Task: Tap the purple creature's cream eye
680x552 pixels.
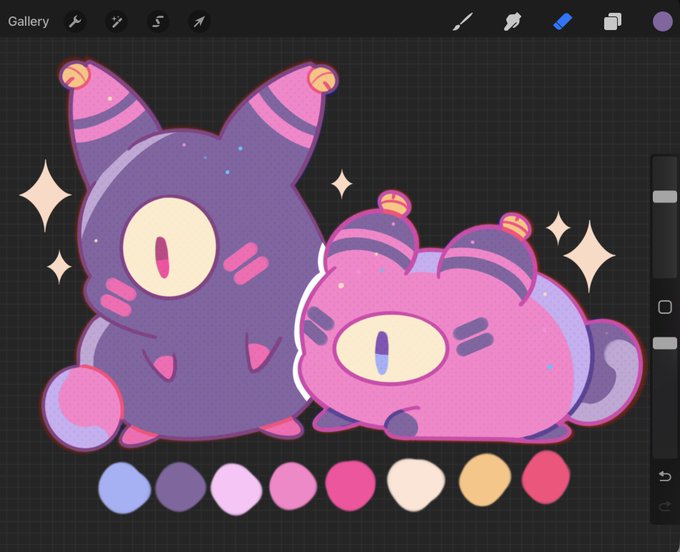Action: coord(170,248)
